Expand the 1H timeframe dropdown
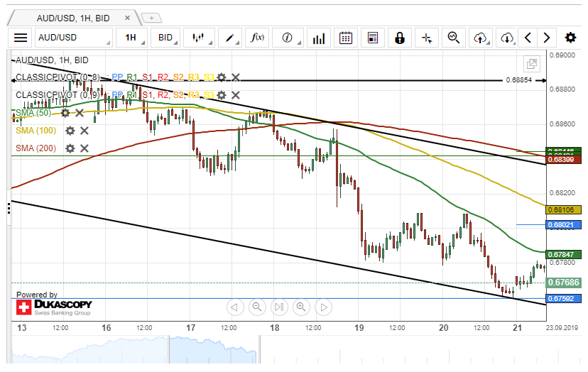Viewport: 588px width, 372px height. click(134, 38)
